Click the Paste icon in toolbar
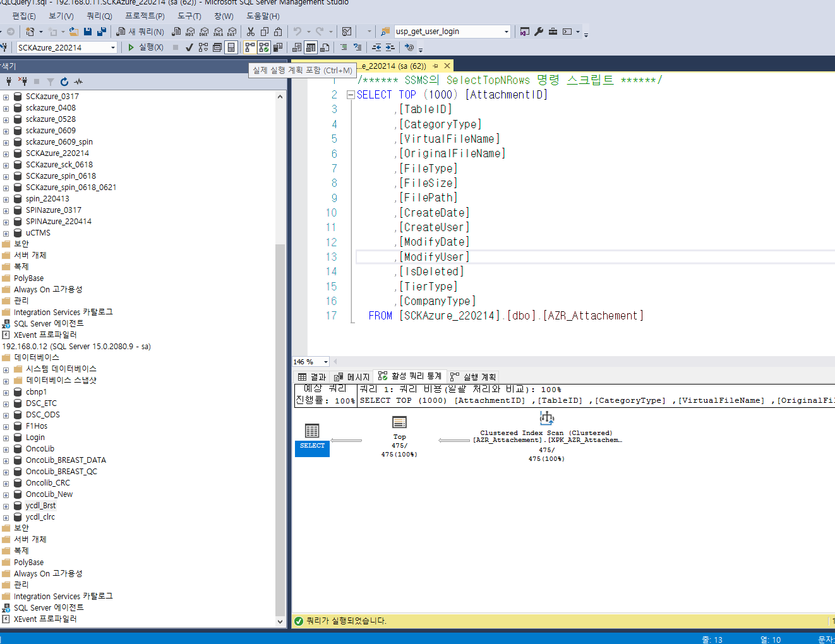 coord(278,32)
